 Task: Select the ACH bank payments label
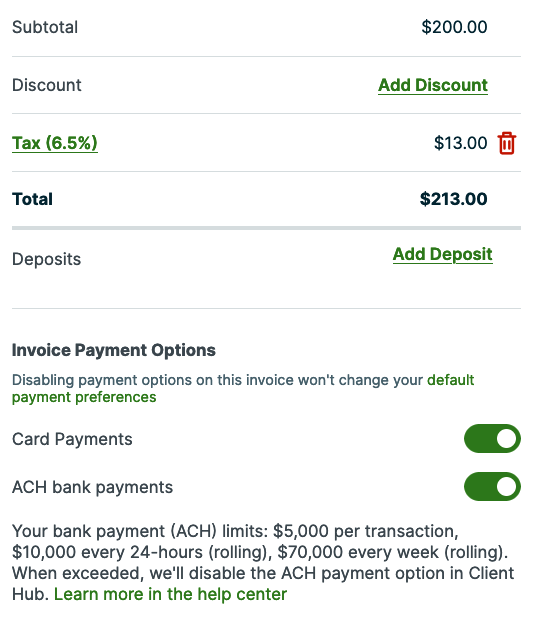tap(92, 487)
